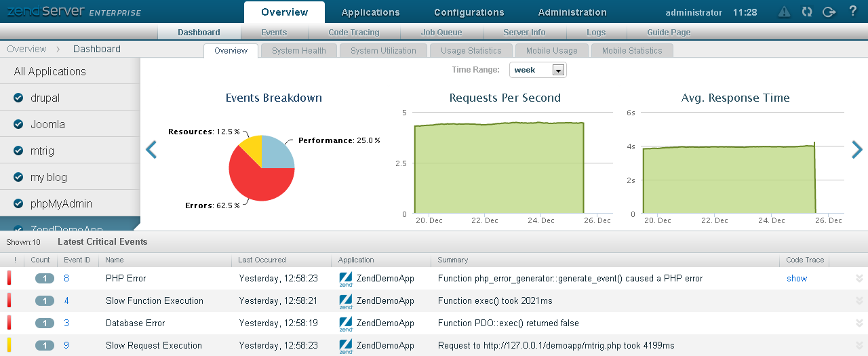Open the System Health tab

click(298, 51)
